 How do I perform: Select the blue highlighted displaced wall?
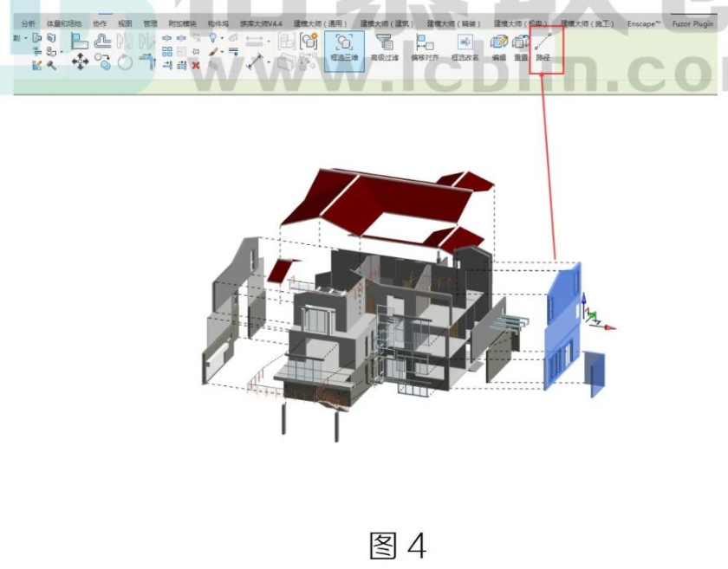coord(562,327)
